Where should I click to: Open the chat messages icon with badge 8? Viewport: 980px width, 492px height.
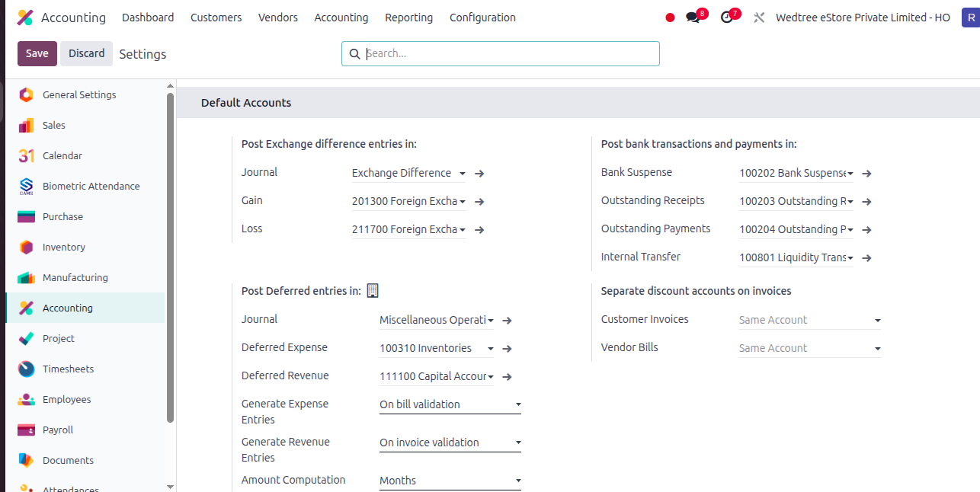[693, 18]
